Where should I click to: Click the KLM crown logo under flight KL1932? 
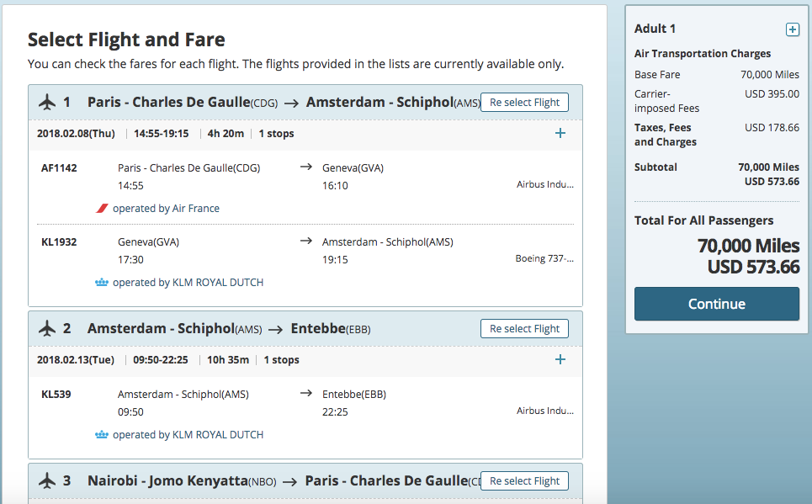click(103, 283)
